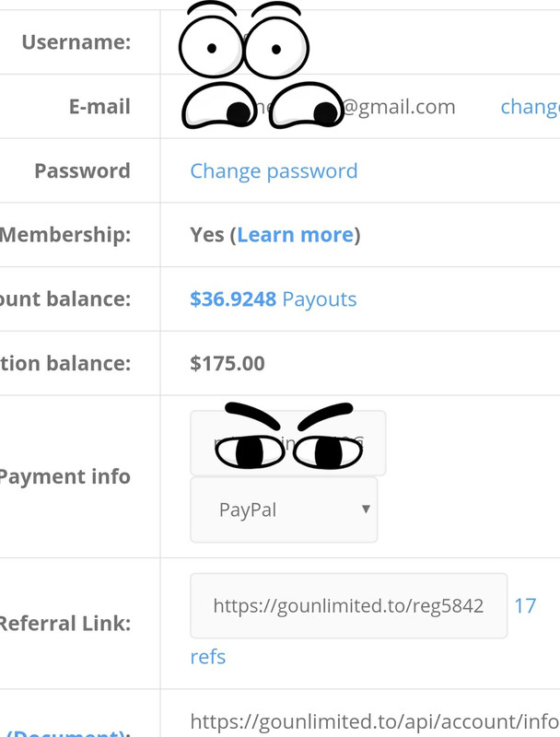The width and height of the screenshot is (560, 737).
Task: Open the Payouts link
Action: (x=319, y=299)
